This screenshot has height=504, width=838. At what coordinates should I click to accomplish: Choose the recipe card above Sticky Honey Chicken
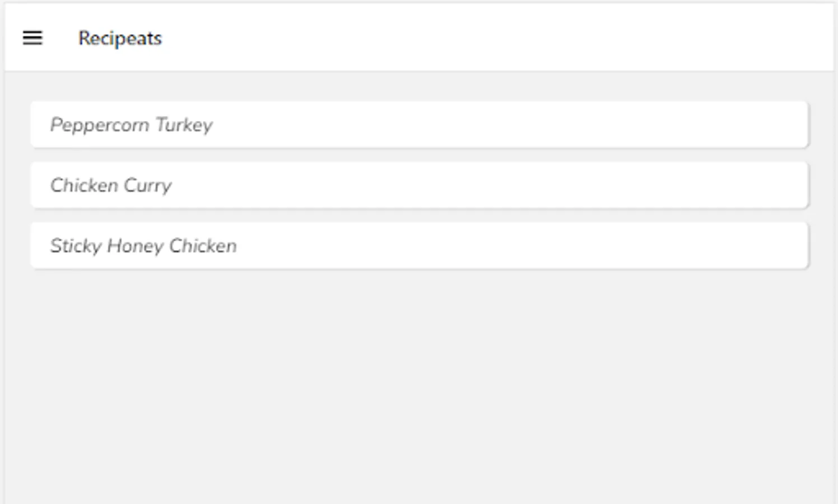click(420, 185)
